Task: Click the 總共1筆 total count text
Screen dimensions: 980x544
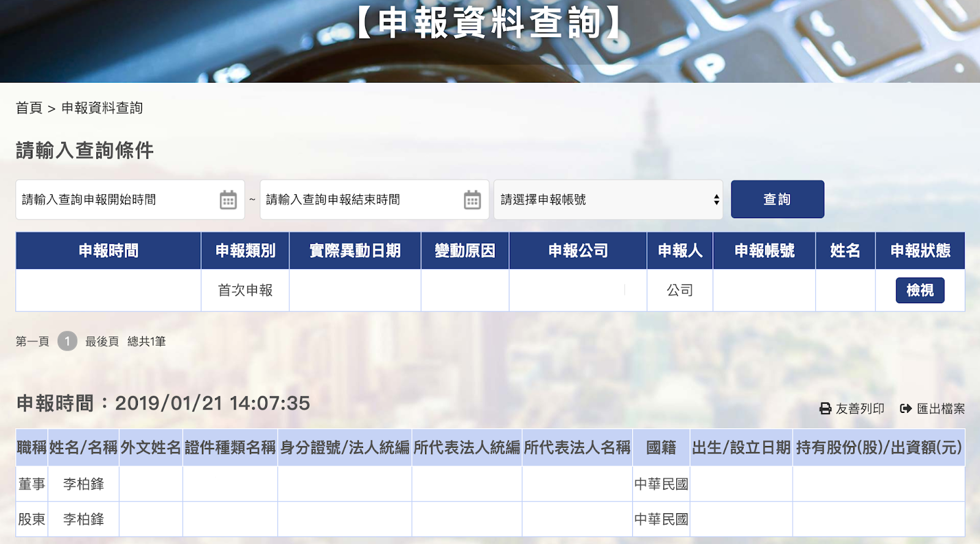Action: [x=146, y=341]
